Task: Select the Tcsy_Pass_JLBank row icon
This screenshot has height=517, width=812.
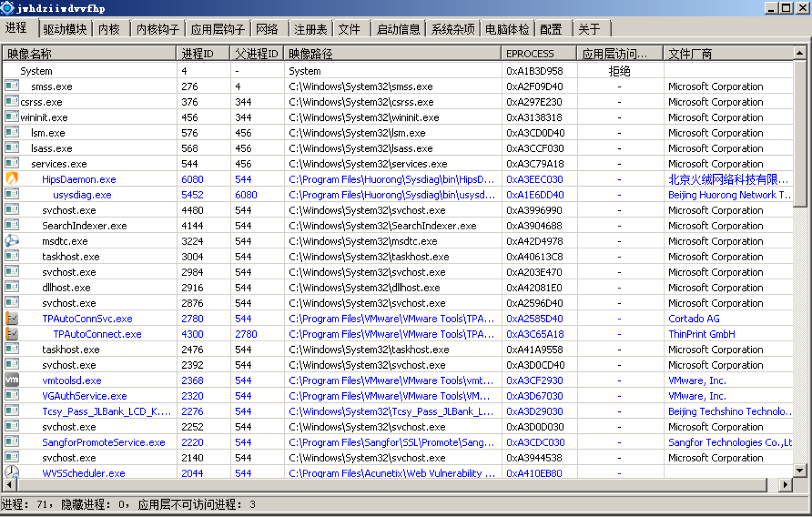Action: click(x=12, y=411)
